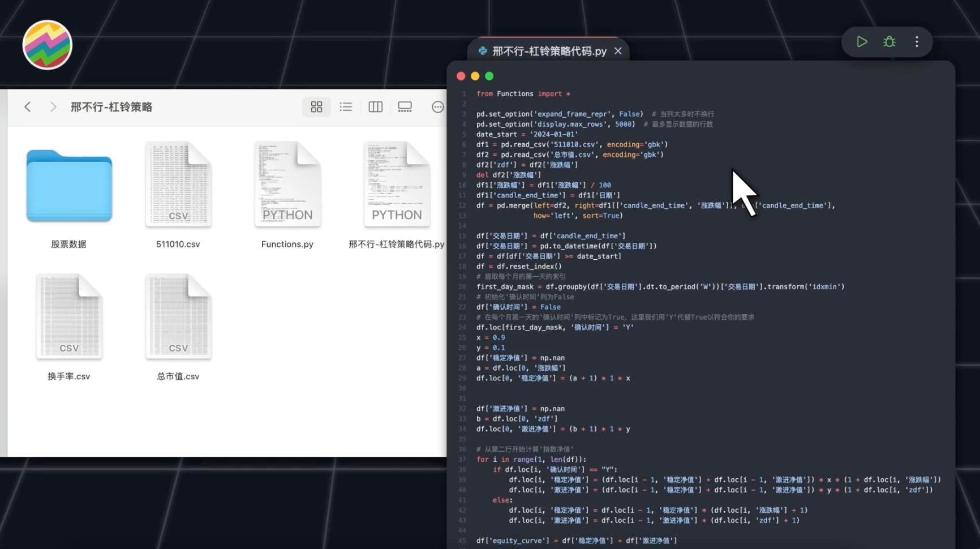
Task: Open Finder's circled ellipsis action menu
Action: click(x=437, y=106)
